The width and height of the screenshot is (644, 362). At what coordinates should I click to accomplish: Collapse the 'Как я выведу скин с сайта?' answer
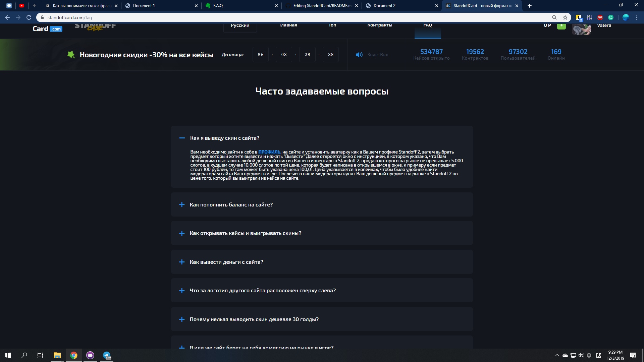click(182, 138)
